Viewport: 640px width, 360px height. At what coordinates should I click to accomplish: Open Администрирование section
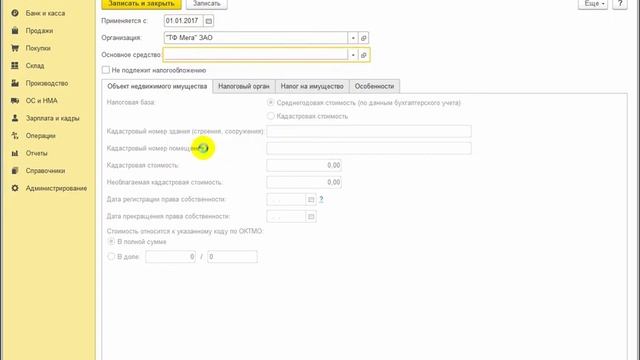(x=56, y=189)
